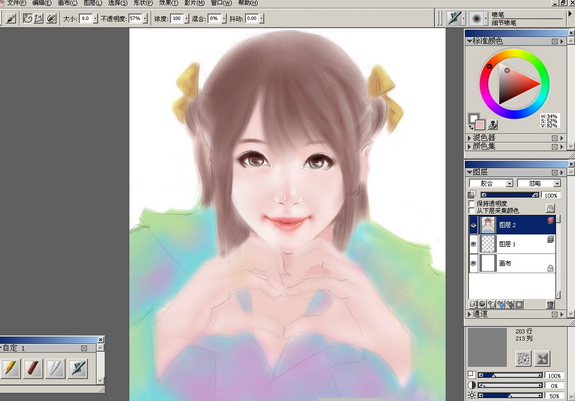Click the new liquid ink layer icon
This screenshot has width=575, height=401.
[x=510, y=304]
